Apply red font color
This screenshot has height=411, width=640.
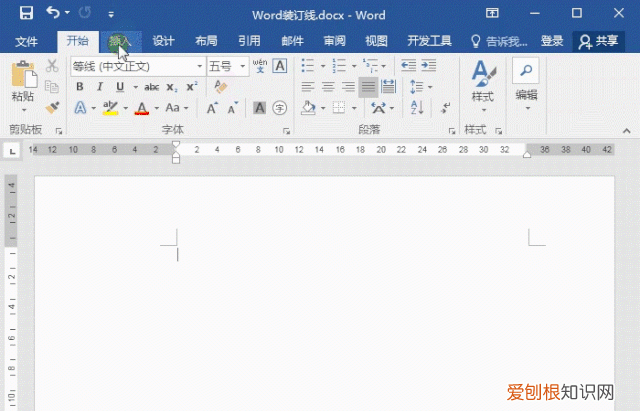142,108
